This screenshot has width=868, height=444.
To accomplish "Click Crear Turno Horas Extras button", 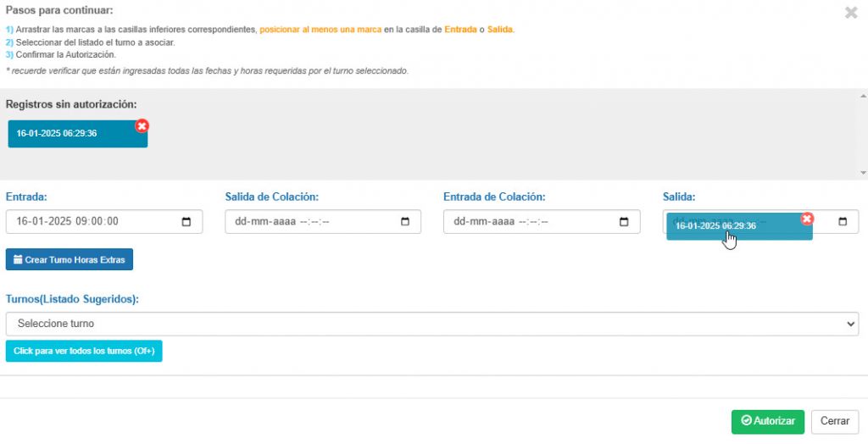I will (70, 259).
